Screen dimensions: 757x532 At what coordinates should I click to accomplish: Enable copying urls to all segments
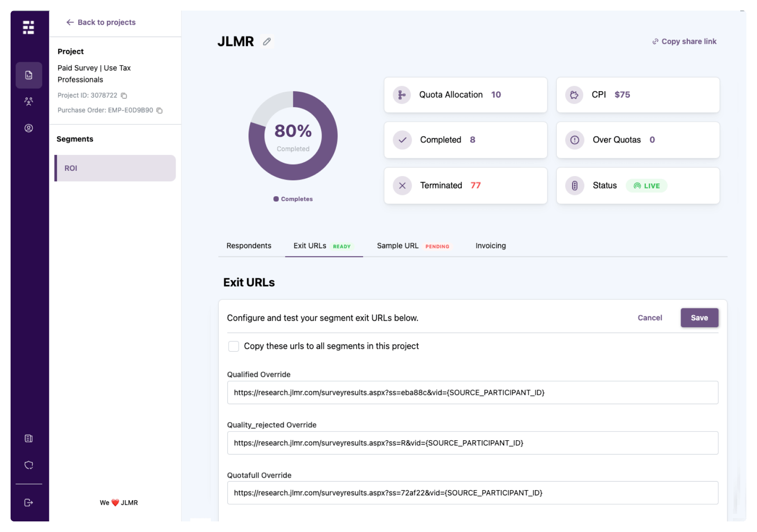[234, 346]
